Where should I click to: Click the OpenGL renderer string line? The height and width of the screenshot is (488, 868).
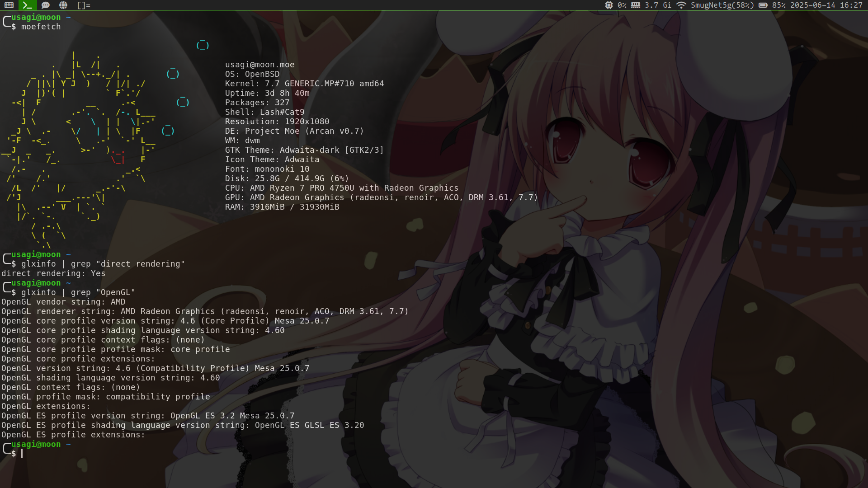pyautogui.click(x=205, y=311)
